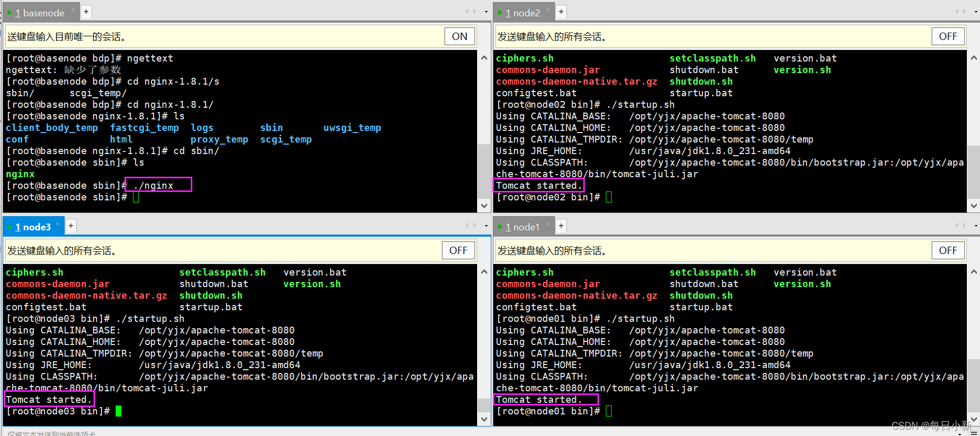
Task: Click left tab-scroll arrow in node1 pane
Action: pos(957,226)
